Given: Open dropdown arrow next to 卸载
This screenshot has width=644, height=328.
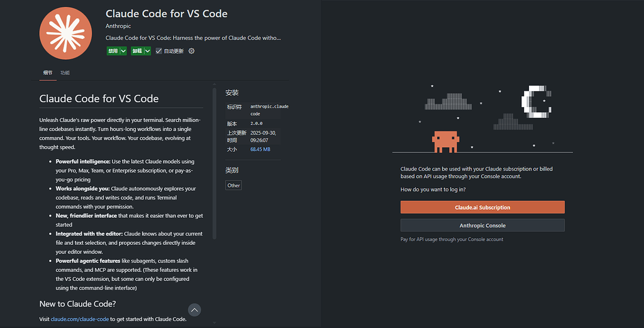Looking at the screenshot, I should click(x=147, y=51).
